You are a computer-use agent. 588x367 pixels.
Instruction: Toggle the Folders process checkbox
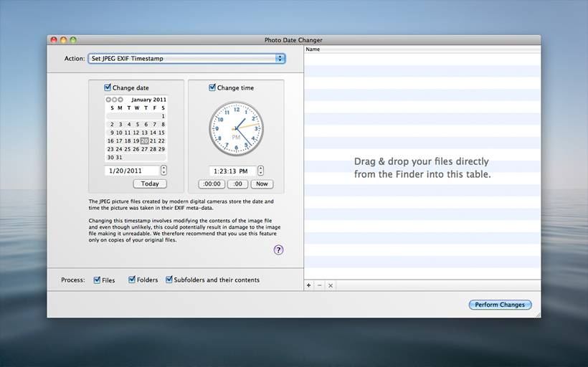pos(132,280)
